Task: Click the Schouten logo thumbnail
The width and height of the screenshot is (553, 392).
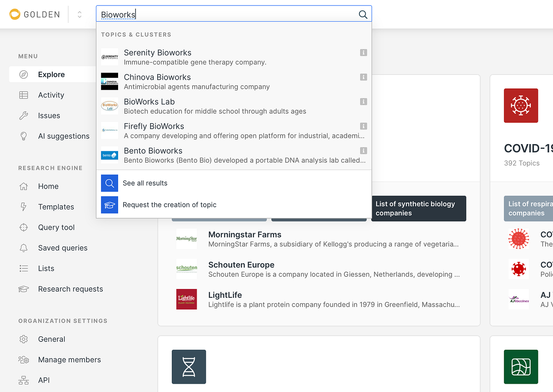Action: click(x=186, y=269)
